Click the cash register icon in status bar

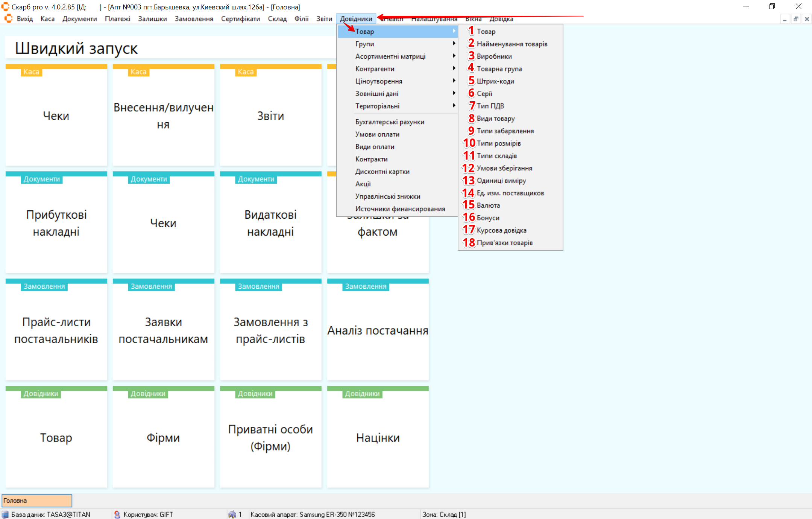232,514
